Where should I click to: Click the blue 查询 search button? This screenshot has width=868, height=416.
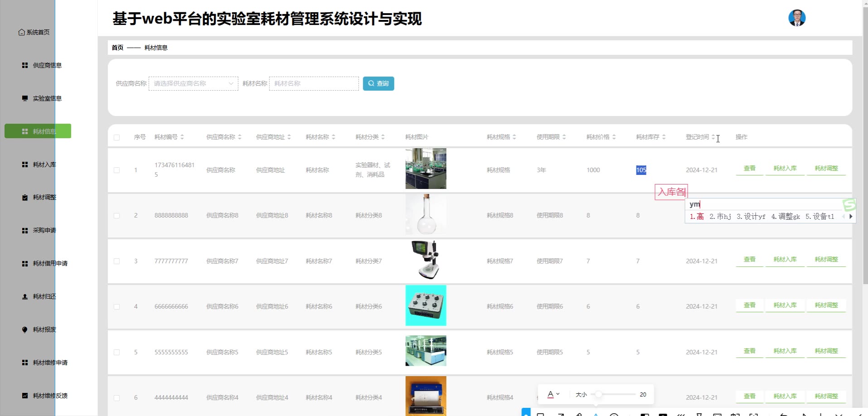tap(378, 83)
